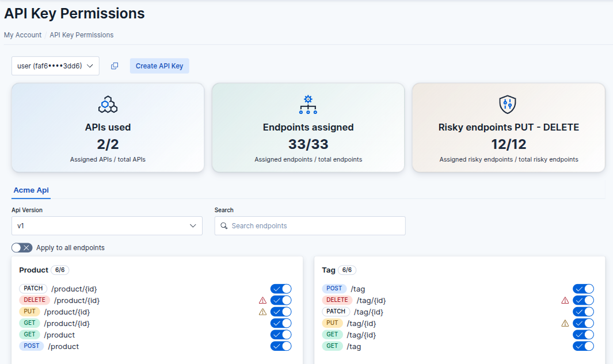This screenshot has height=364, width=613.
Task: Click the Product 6/6 count badge
Action: (60, 270)
